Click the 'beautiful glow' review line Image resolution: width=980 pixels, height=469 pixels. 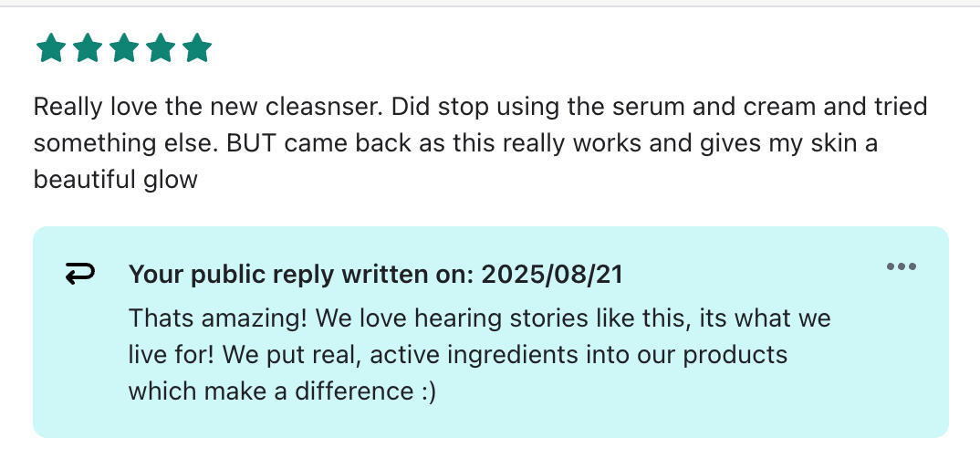coord(116,179)
